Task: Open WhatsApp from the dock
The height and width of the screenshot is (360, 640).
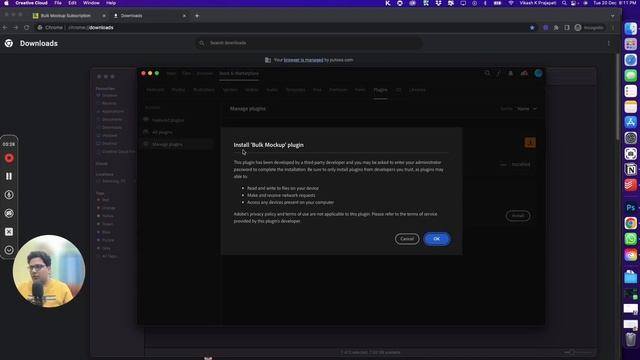Action: tap(631, 238)
